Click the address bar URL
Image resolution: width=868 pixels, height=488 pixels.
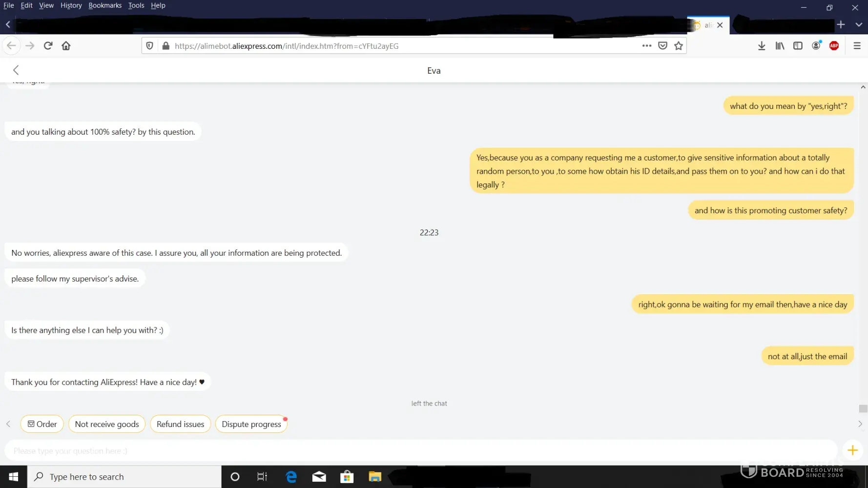tap(287, 46)
